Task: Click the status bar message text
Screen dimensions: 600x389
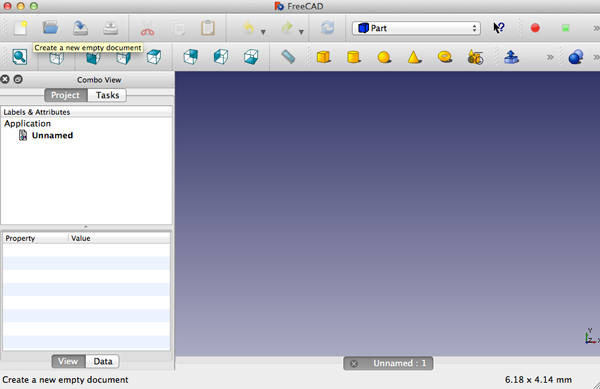Action: coord(65,380)
